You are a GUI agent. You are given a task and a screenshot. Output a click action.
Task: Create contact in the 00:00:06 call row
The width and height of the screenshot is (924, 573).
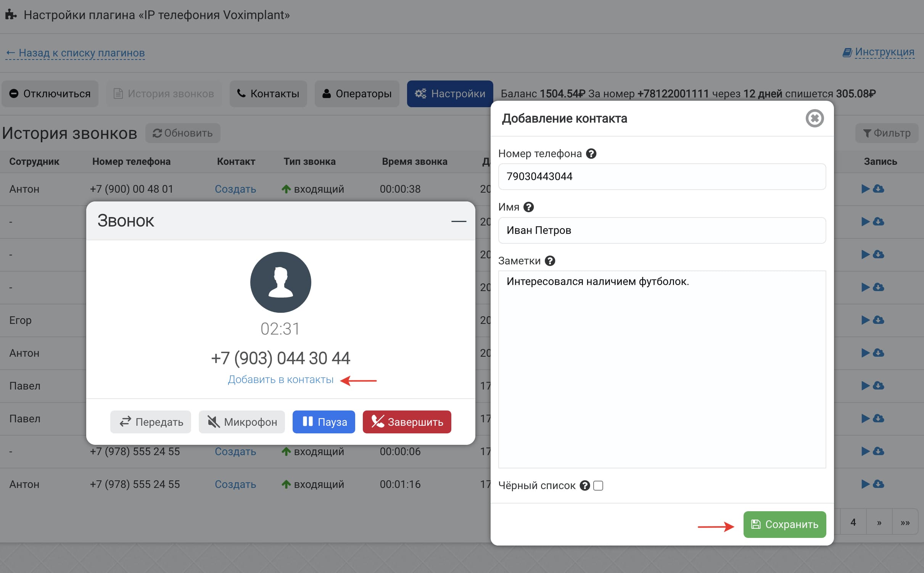point(235,452)
